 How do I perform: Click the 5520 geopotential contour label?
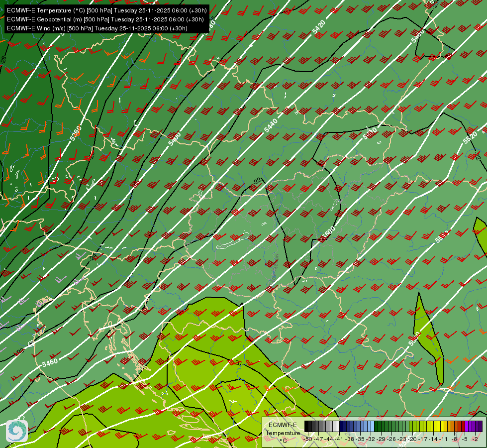pyautogui.click(x=470, y=137)
